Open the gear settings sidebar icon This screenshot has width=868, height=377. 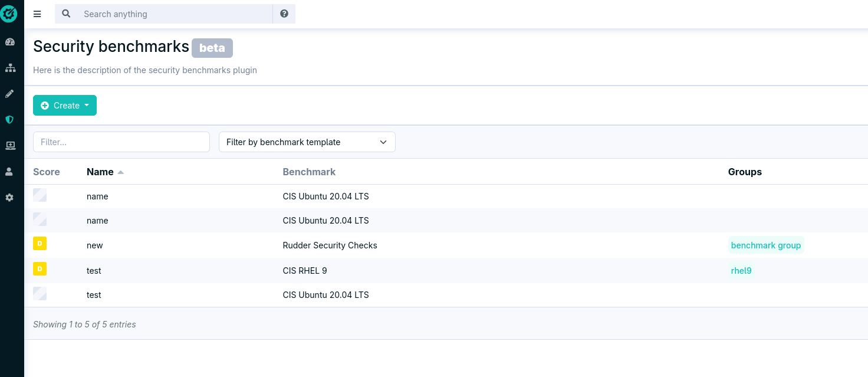coord(9,198)
